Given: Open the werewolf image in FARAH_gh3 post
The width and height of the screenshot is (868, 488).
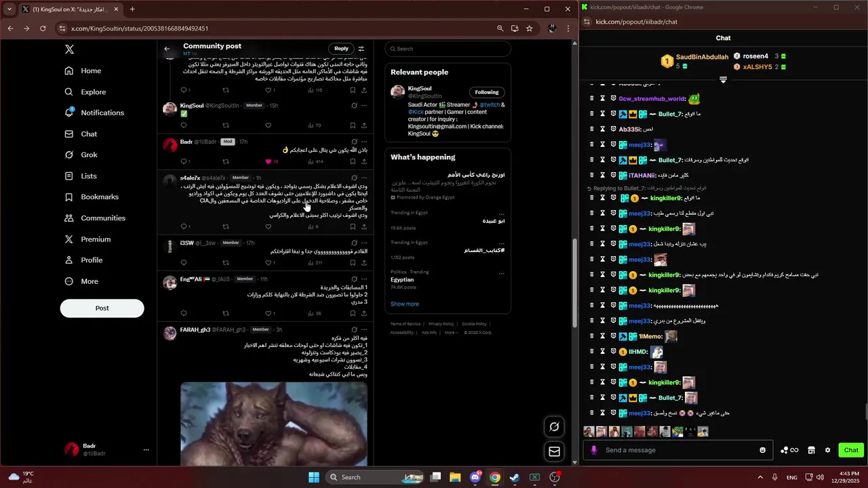Looking at the screenshot, I should pyautogui.click(x=274, y=424).
